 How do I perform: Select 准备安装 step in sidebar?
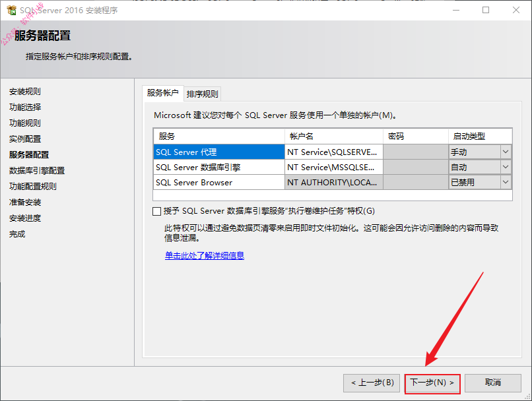click(x=25, y=202)
